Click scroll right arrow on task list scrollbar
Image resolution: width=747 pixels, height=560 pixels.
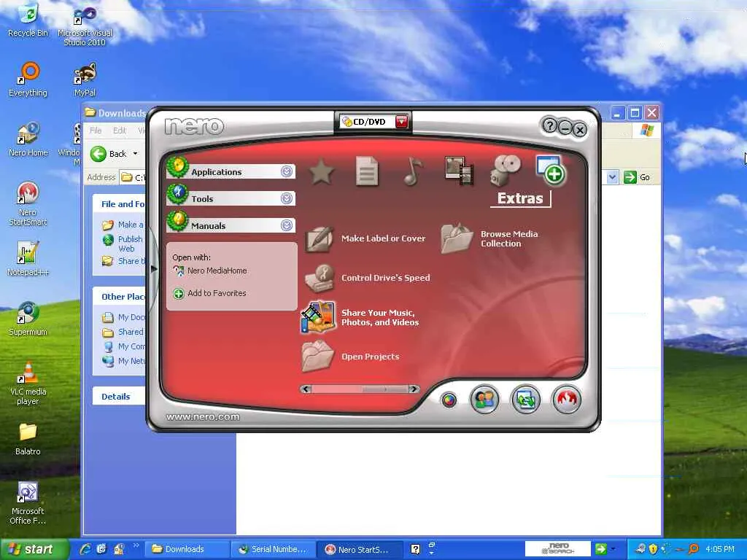point(414,389)
